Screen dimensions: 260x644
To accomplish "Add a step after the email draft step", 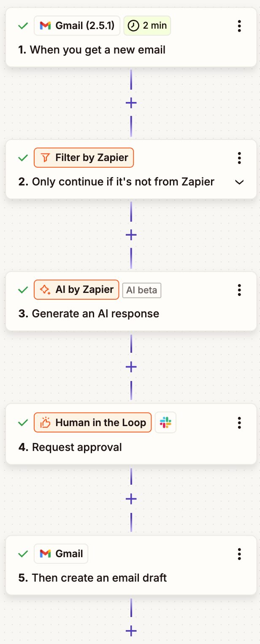I will tap(131, 631).
